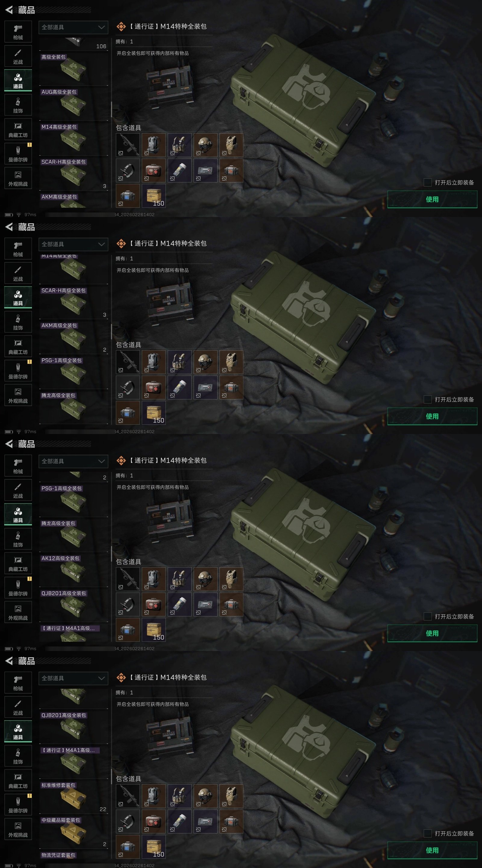Open 典藏工坊 workshop in third panel sidebar
This screenshot has width=482, height=868.
[18, 563]
